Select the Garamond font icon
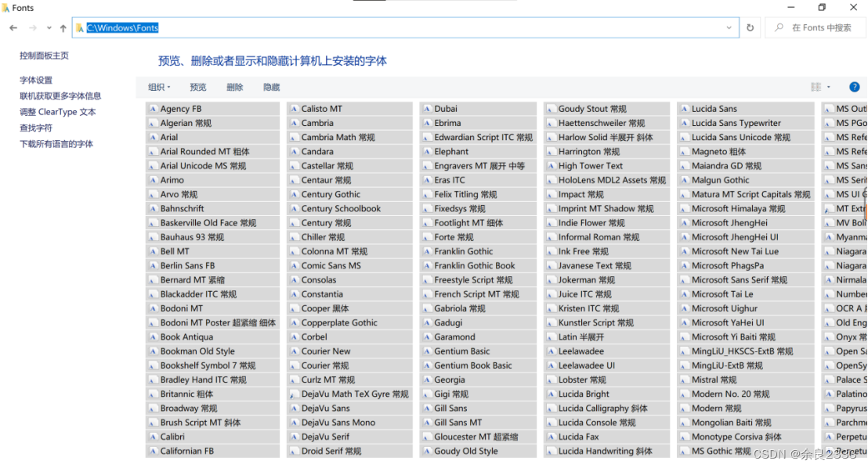Viewport: 868px width, 468px height. coord(428,337)
